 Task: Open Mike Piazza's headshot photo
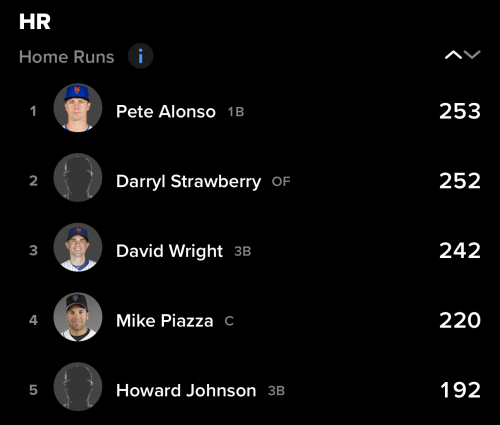tap(78, 317)
